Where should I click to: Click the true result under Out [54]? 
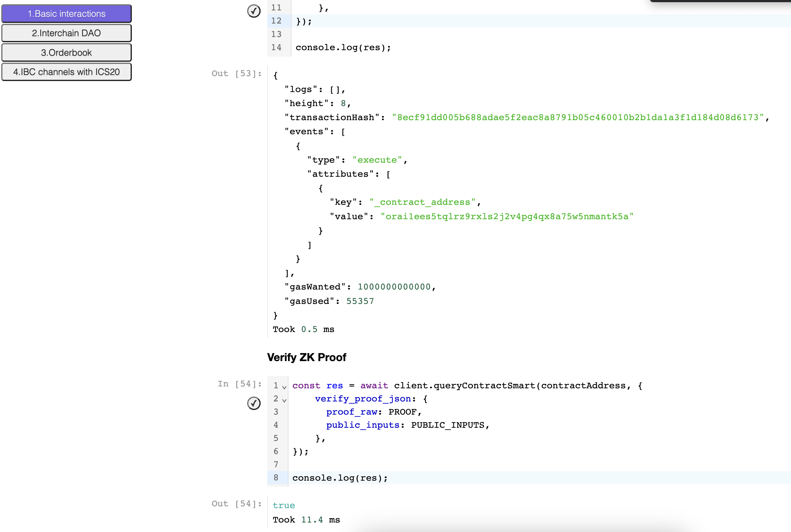click(x=284, y=505)
